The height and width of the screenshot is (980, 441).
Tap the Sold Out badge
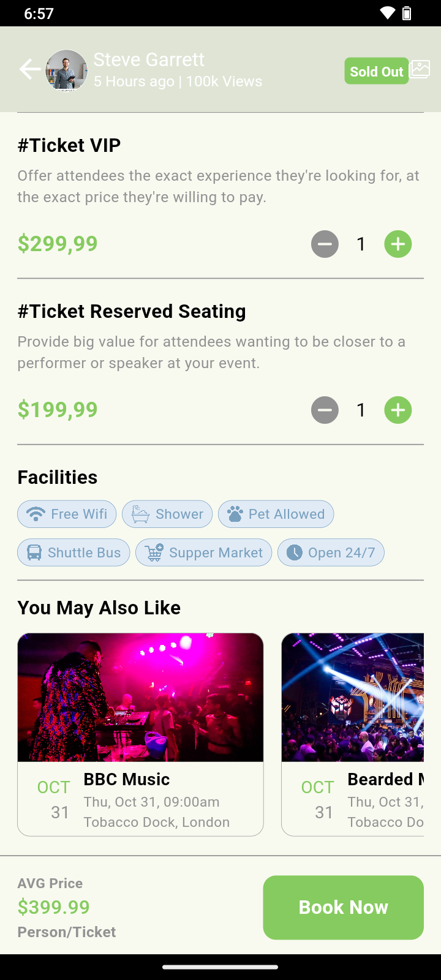(376, 71)
